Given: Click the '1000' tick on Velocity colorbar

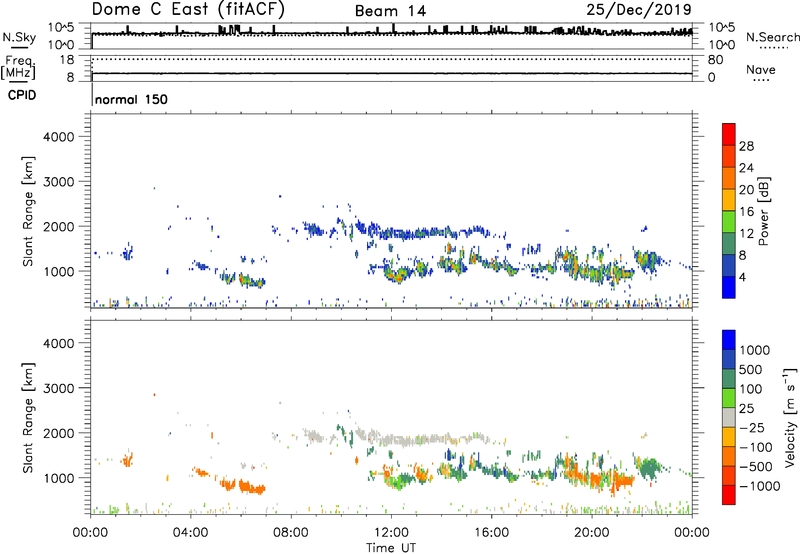Looking at the screenshot, I should [x=754, y=350].
